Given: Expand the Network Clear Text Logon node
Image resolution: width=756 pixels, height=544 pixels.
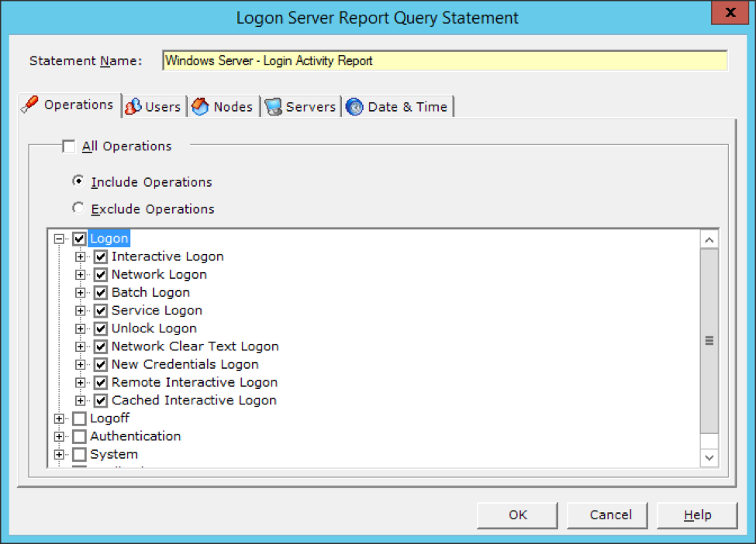Looking at the screenshot, I should [81, 346].
